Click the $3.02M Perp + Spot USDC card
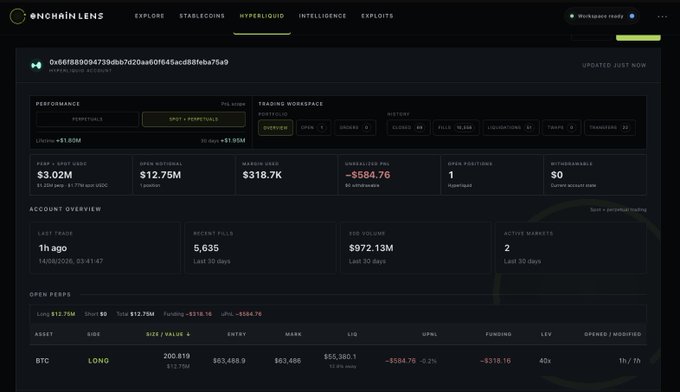Image resolution: width=680 pixels, height=392 pixels. [x=81, y=175]
